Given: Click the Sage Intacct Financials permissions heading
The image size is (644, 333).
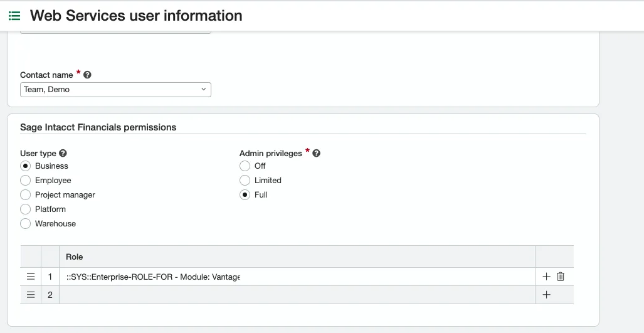Looking at the screenshot, I should [x=98, y=127].
